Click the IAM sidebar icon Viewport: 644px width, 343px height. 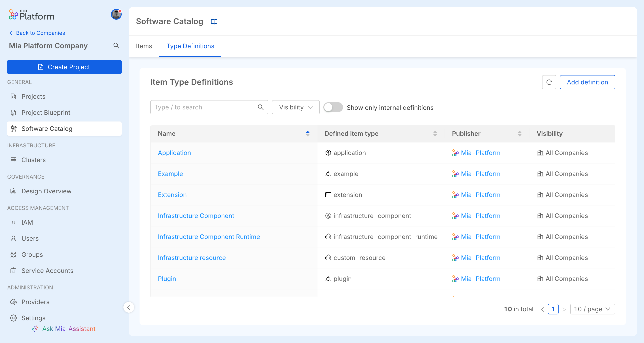tap(13, 222)
